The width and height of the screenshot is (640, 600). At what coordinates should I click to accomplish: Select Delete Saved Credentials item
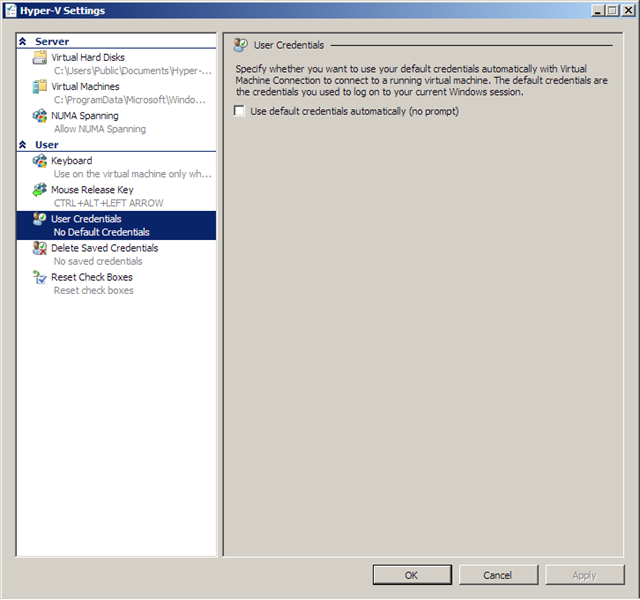[x=116, y=254]
